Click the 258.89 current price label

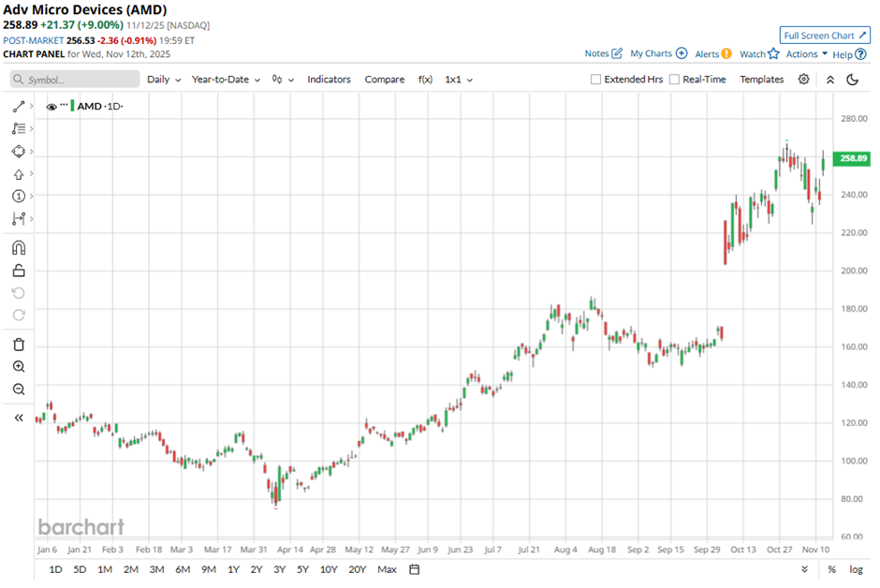click(851, 158)
